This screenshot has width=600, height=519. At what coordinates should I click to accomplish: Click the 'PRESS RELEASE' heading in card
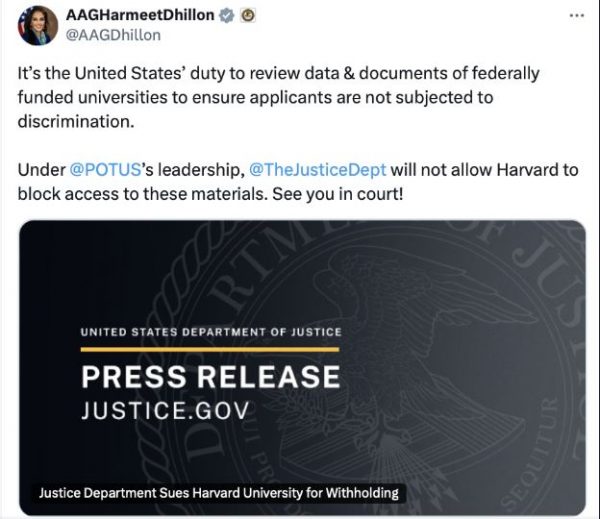point(210,377)
